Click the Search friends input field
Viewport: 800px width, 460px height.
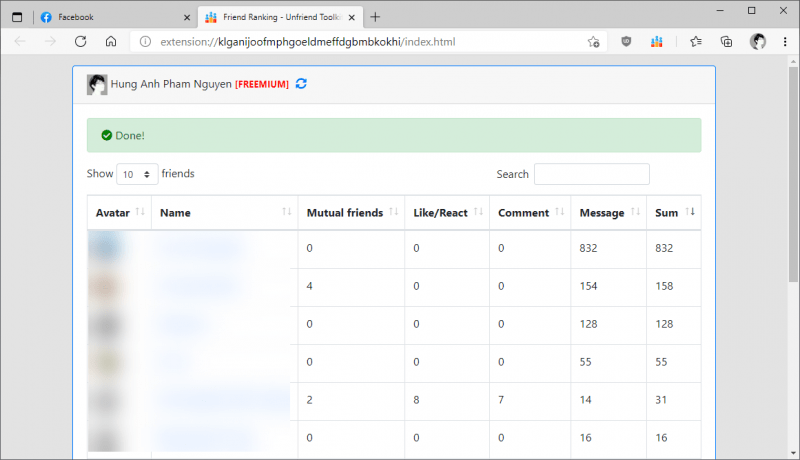[x=591, y=174]
